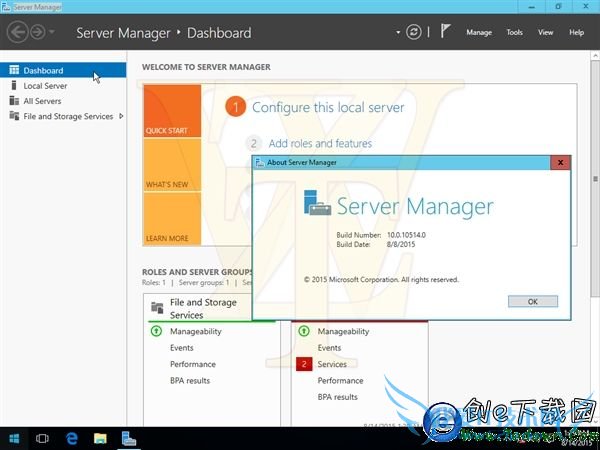Click Add roles and features link
600x450 pixels.
tap(320, 143)
